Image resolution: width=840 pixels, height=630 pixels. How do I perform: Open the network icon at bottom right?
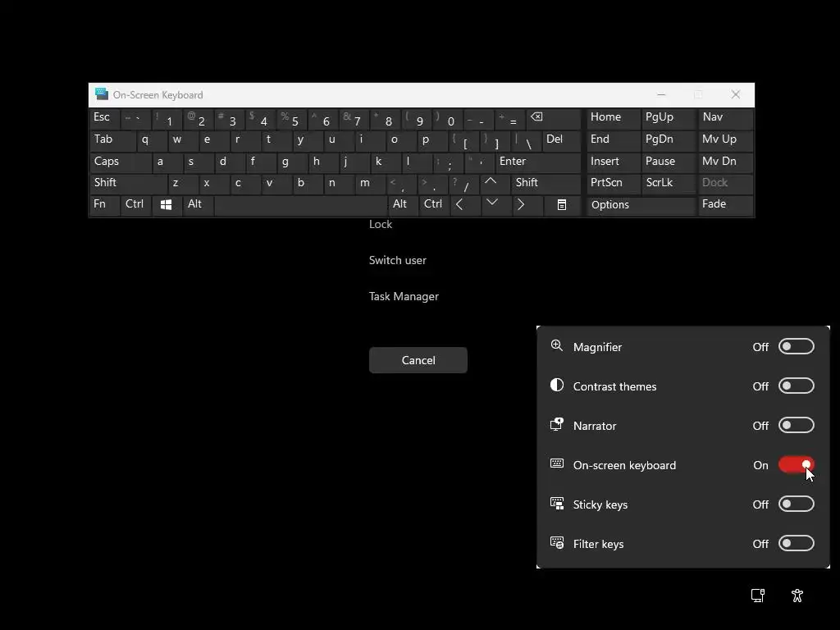click(757, 596)
